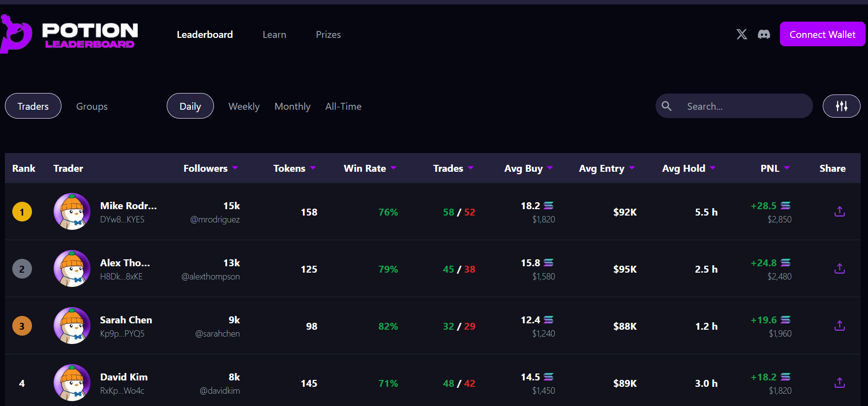
Task: Select the Monthly timeframe
Action: coord(293,106)
